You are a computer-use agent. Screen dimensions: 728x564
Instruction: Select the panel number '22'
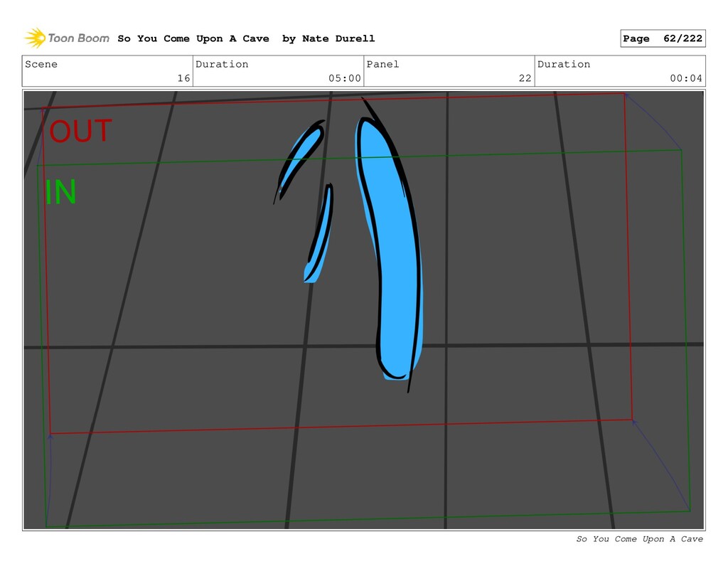525,78
